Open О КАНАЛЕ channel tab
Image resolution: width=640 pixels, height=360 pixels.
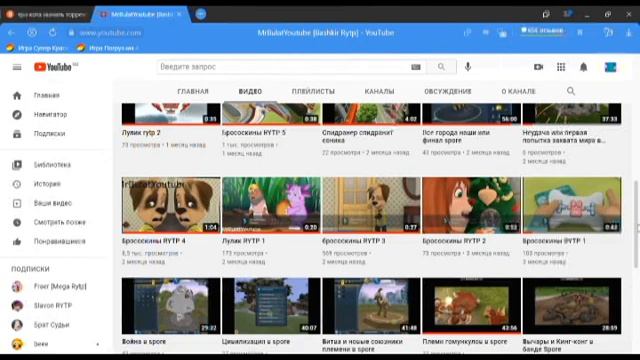coord(518,91)
